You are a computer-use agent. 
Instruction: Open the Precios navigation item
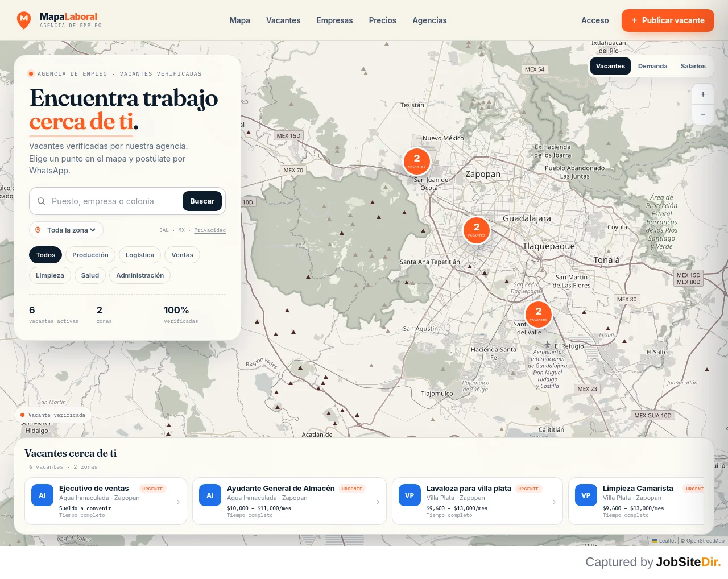click(x=383, y=20)
